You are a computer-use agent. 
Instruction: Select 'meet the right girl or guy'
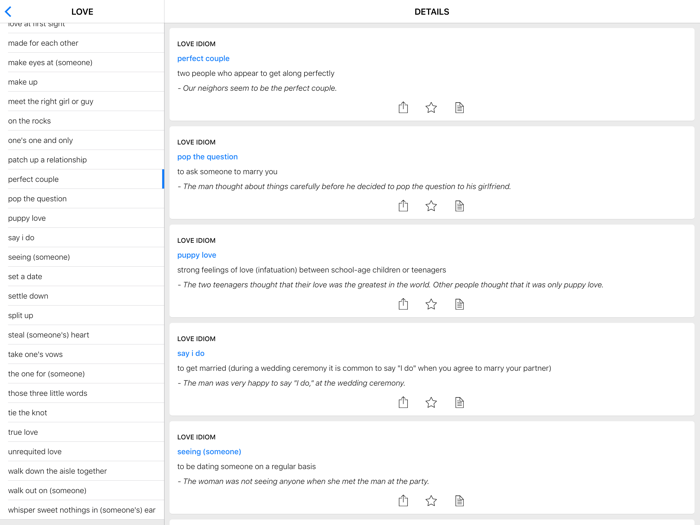[82, 101]
